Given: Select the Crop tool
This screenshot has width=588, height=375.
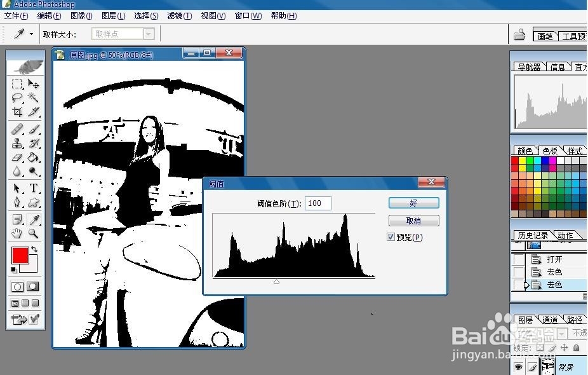Looking at the screenshot, I should 17,111.
